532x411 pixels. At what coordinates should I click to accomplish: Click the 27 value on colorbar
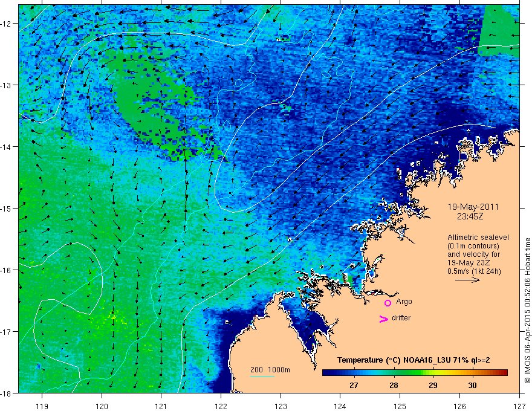click(354, 385)
